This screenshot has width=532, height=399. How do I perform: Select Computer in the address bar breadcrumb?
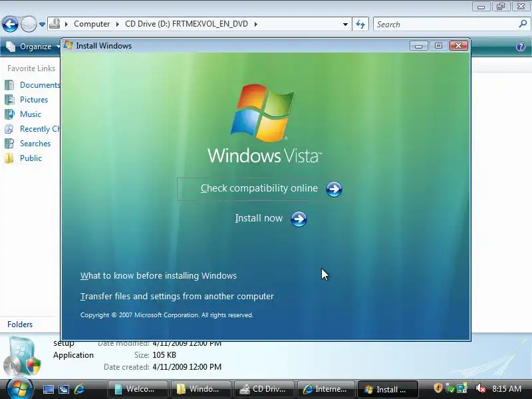[92, 24]
